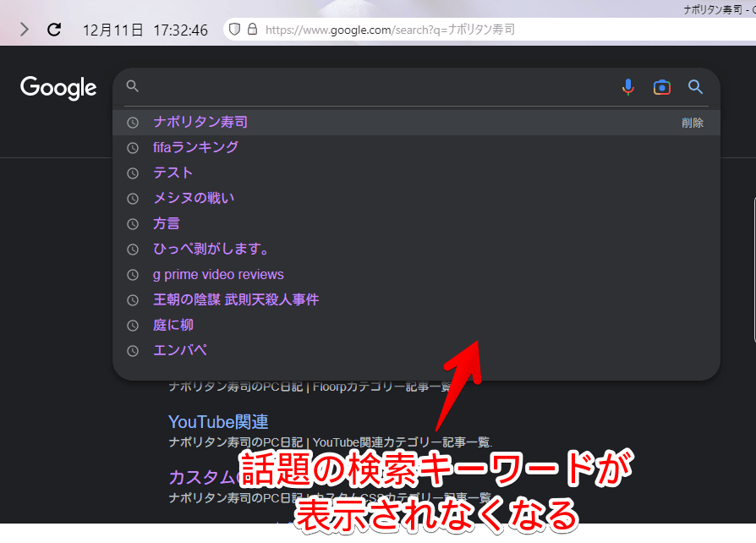
Task: Choose suggestion 王朝の陰謀 武則天殺人事件
Action: click(417, 300)
